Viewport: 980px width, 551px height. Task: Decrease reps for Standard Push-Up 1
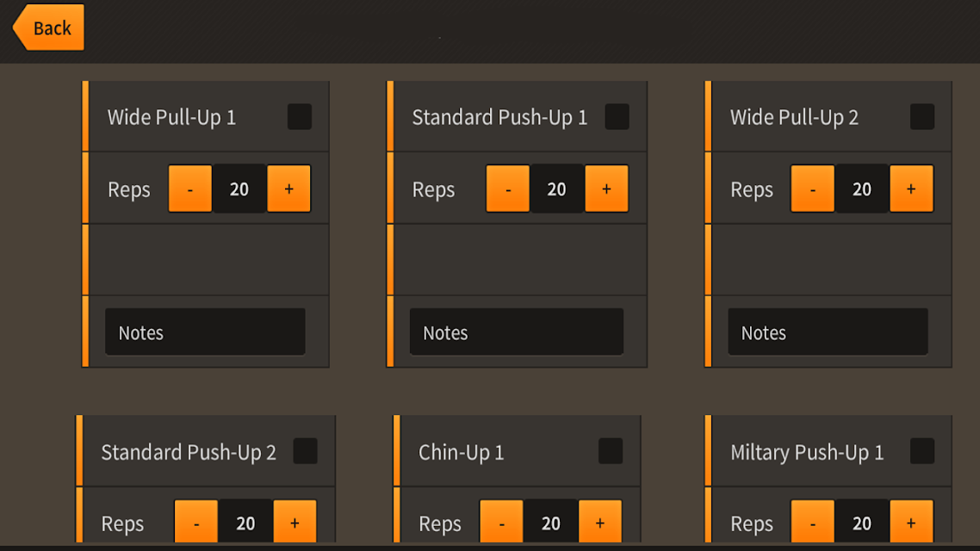tap(507, 189)
